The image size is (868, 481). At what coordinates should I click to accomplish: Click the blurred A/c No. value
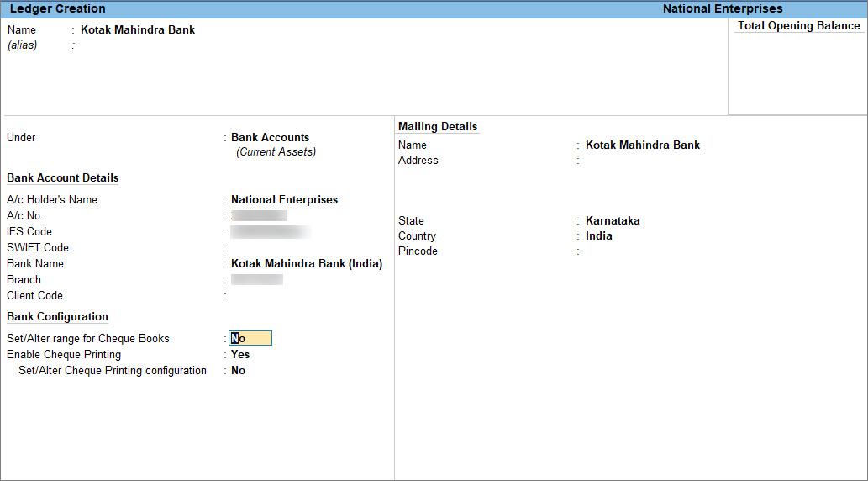259,215
